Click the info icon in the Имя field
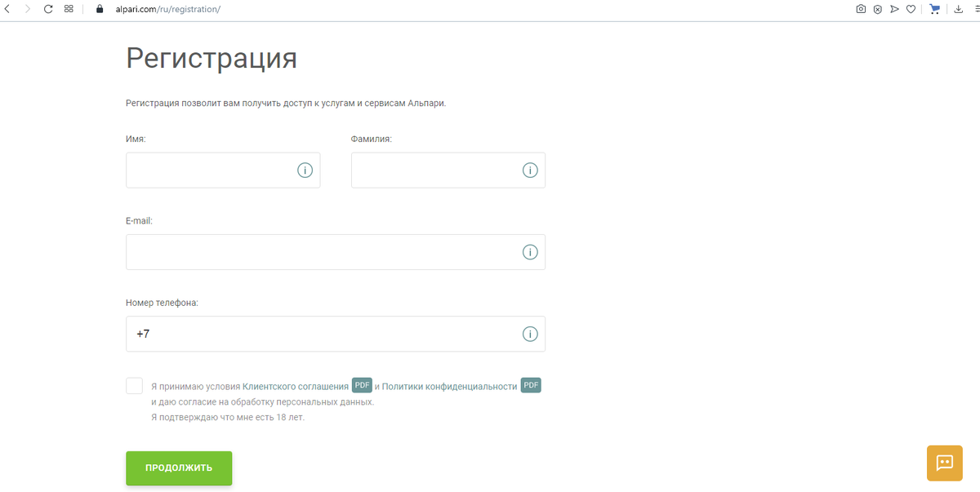The width and height of the screenshot is (980, 492). click(x=305, y=171)
